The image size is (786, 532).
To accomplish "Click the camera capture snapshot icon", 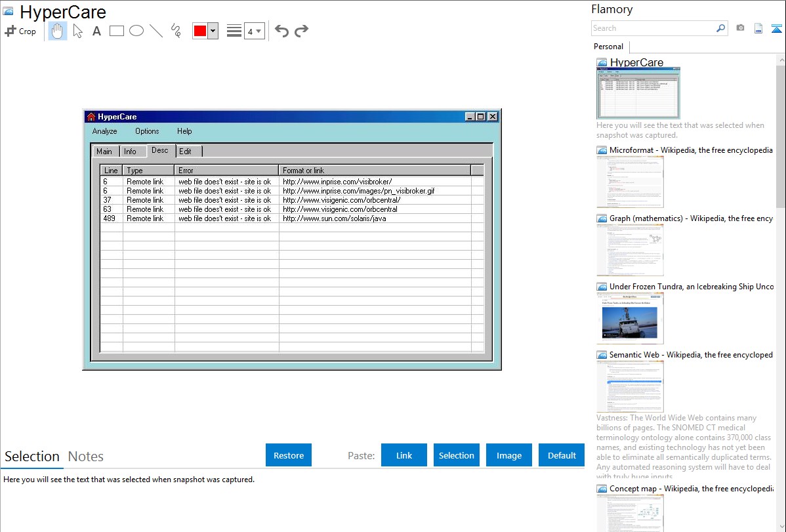I will tap(740, 28).
